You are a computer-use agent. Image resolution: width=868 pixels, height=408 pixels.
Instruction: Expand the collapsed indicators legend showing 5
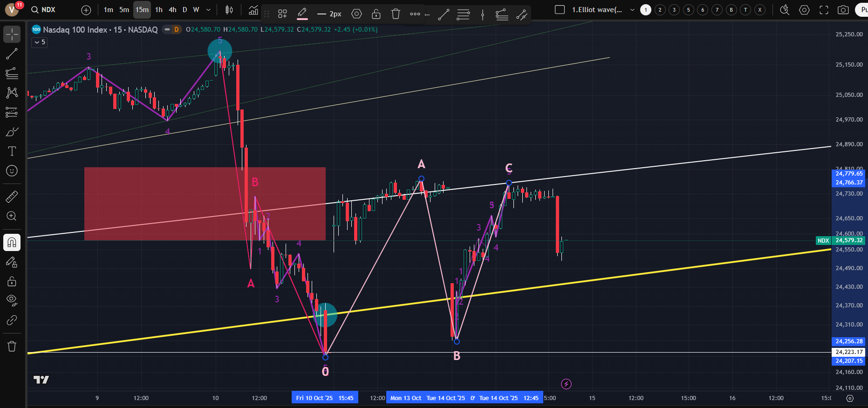tap(40, 42)
